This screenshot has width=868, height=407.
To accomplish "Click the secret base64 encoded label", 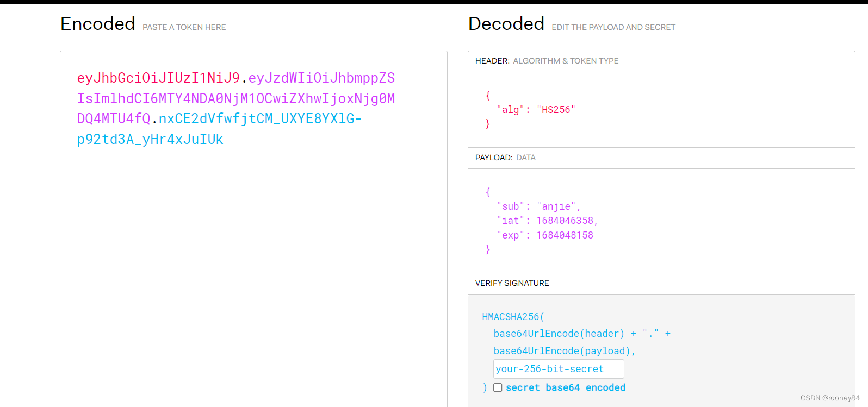I will 566,387.
